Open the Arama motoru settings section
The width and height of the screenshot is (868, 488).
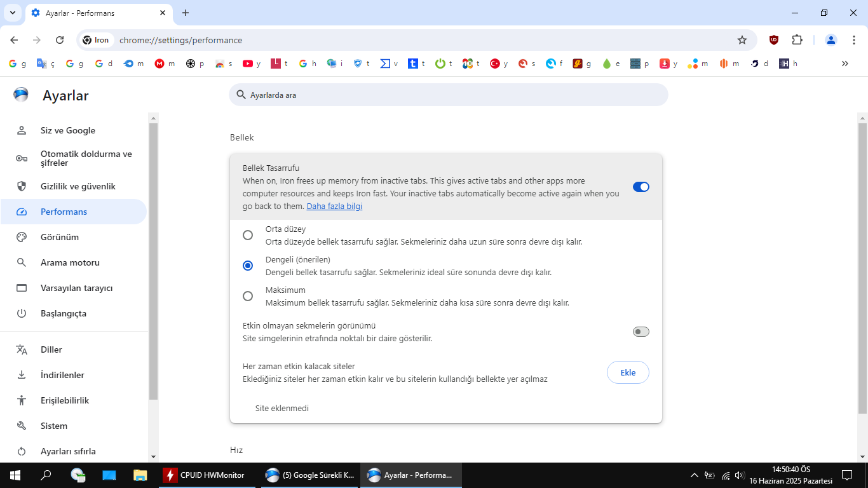74,262
